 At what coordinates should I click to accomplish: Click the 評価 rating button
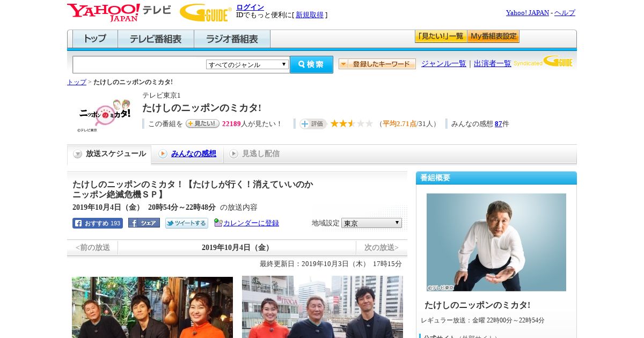pyautogui.click(x=313, y=124)
